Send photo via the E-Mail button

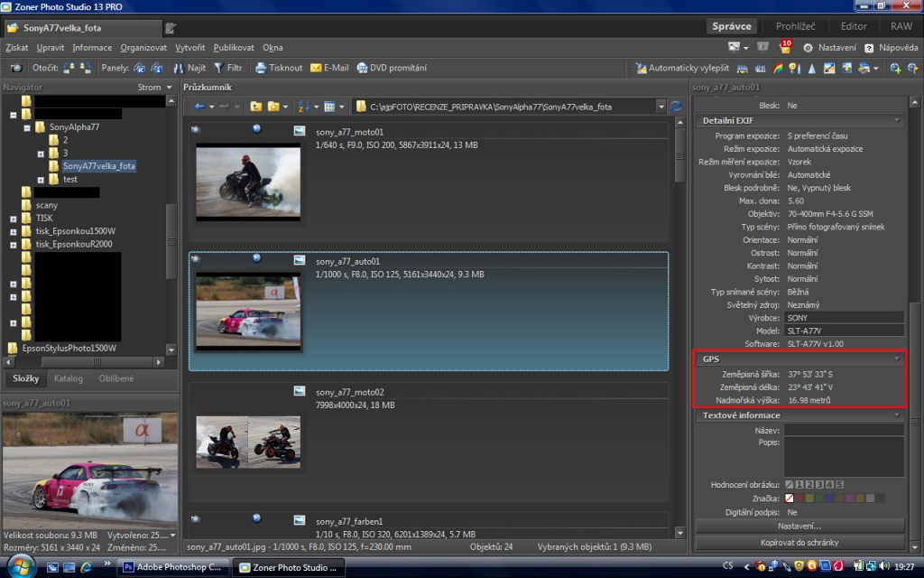pyautogui.click(x=329, y=68)
